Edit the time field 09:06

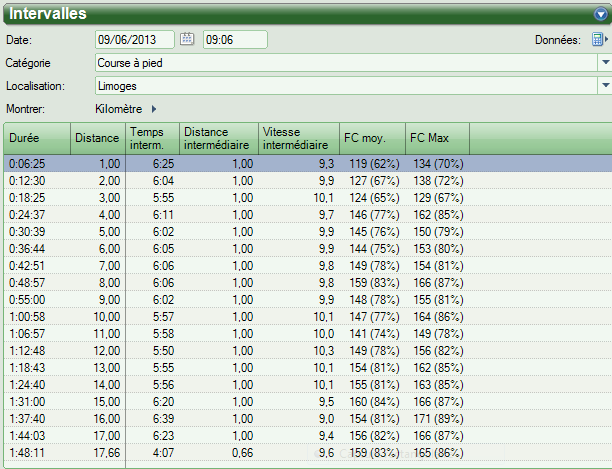click(235, 39)
